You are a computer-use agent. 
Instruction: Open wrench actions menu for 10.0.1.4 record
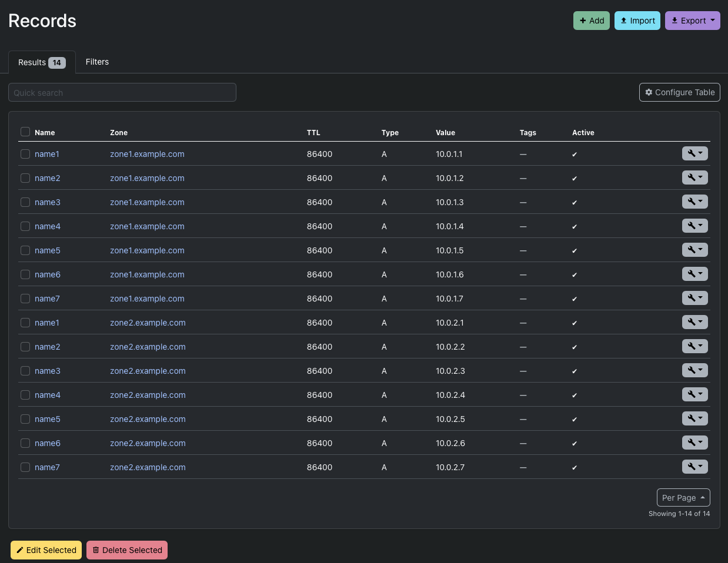click(694, 226)
